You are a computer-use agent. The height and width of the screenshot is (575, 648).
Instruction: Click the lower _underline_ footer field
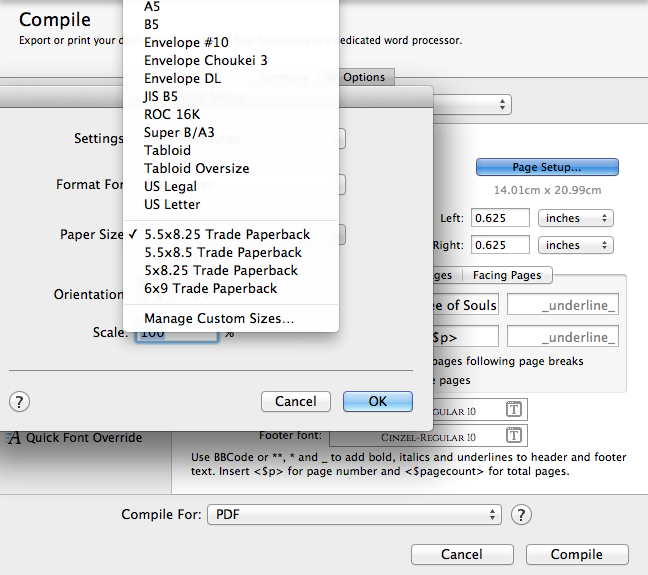click(x=563, y=337)
